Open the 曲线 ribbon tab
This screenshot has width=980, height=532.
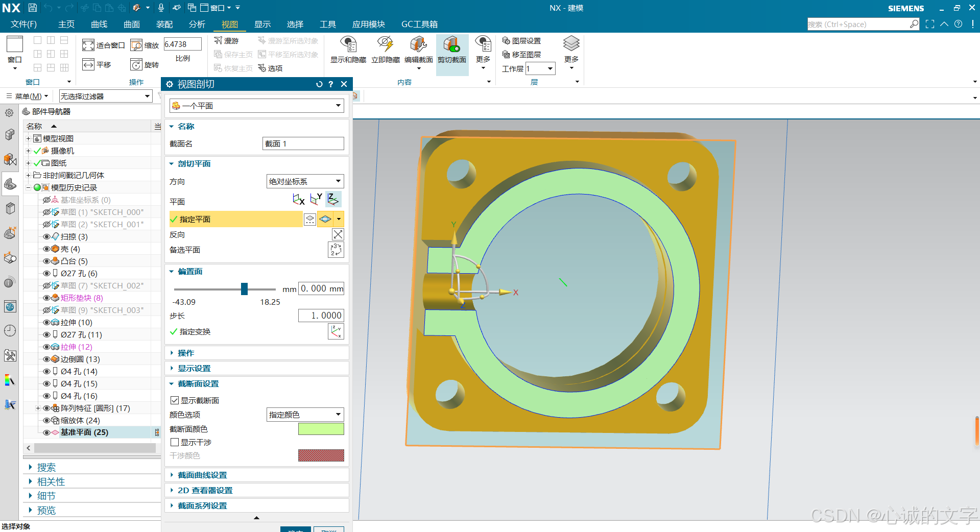(x=99, y=24)
